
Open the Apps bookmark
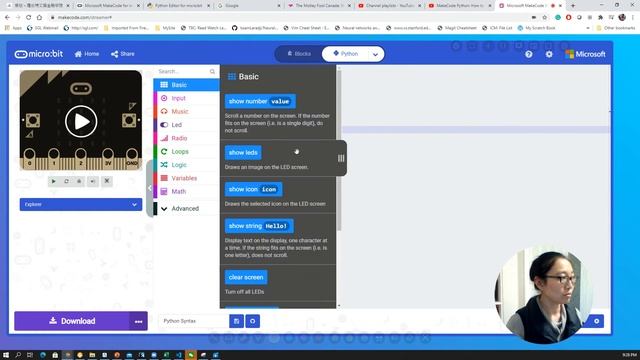point(13,28)
